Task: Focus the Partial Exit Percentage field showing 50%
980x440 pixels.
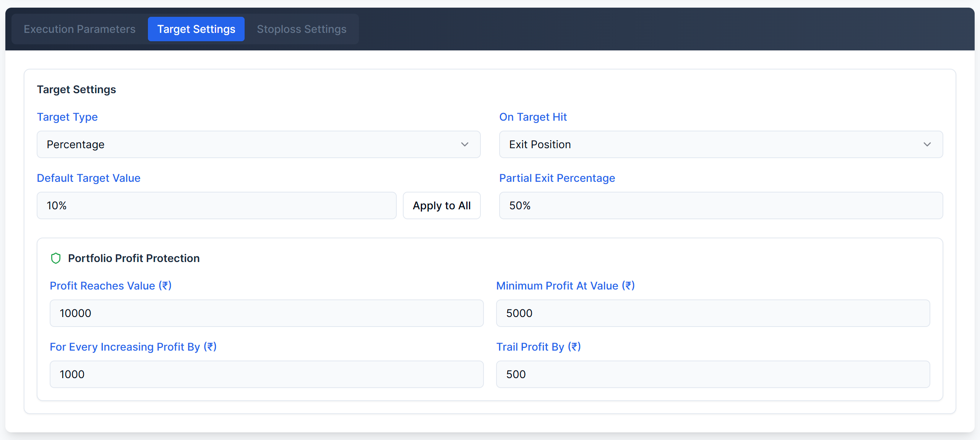Action: pos(721,205)
